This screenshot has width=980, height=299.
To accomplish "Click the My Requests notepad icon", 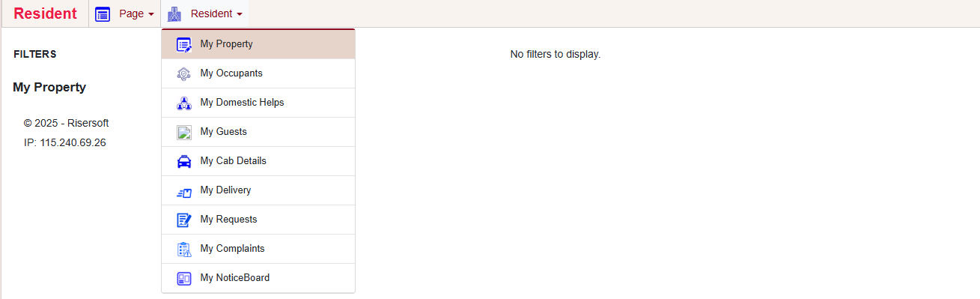I will (184, 220).
